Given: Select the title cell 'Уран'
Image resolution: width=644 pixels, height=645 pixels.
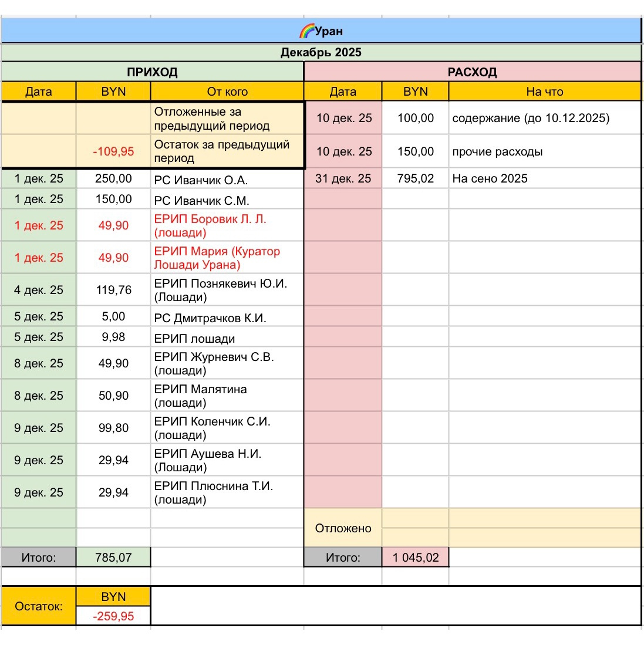Looking at the screenshot, I should (321, 31).
